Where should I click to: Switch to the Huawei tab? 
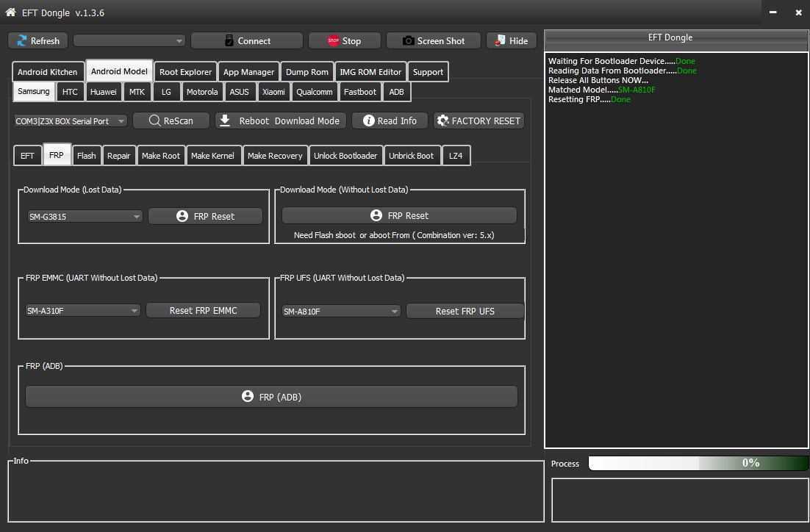pyautogui.click(x=104, y=92)
